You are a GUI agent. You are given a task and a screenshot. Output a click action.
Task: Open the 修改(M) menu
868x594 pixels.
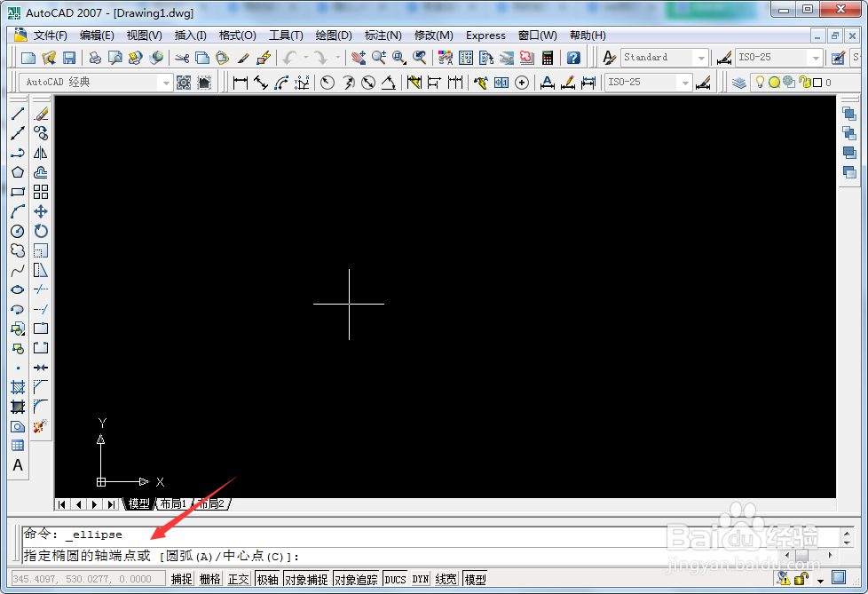(x=434, y=36)
